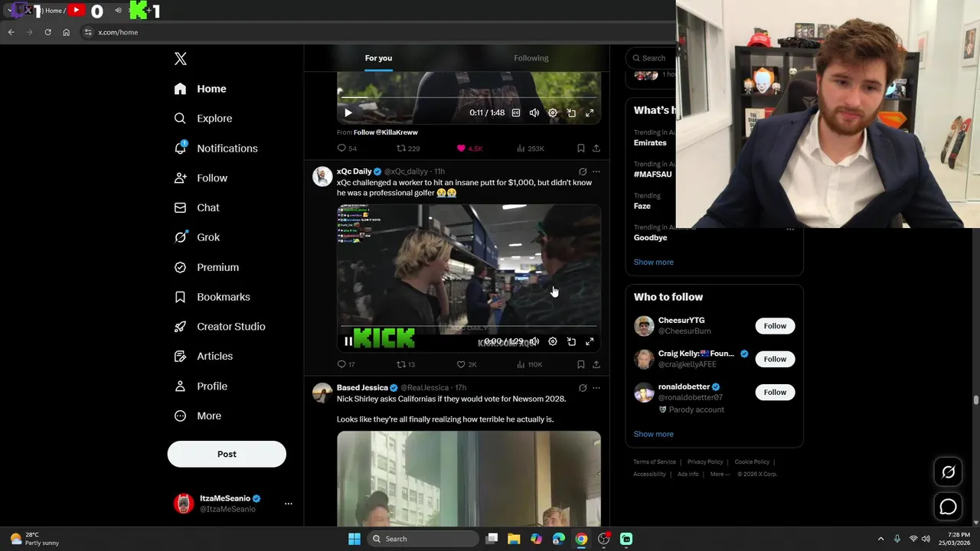This screenshot has width=980, height=551.
Task: Like the xQc Daily post with 2K likes
Action: 466,364
